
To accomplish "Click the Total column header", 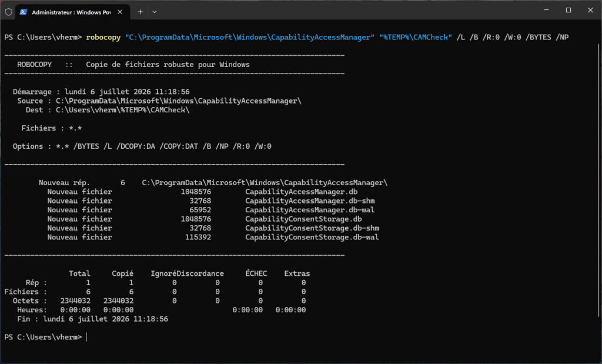I will click(79, 273).
